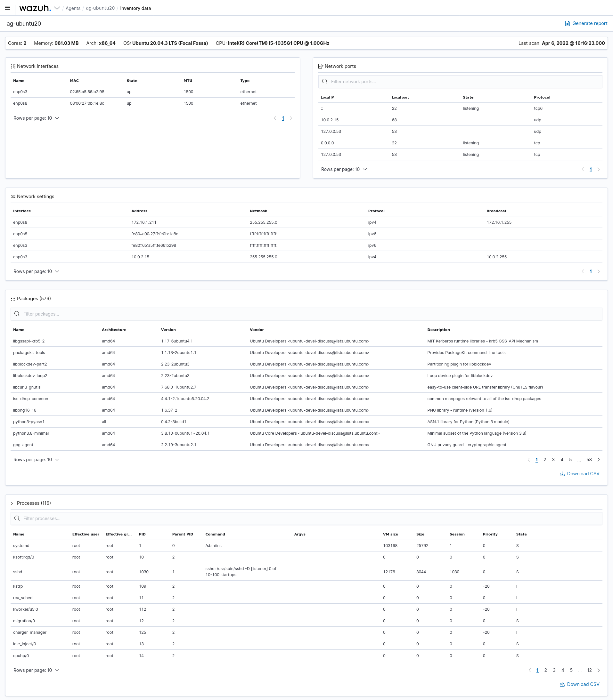Go to previous page in Network ports
The image size is (613, 700).
click(583, 170)
